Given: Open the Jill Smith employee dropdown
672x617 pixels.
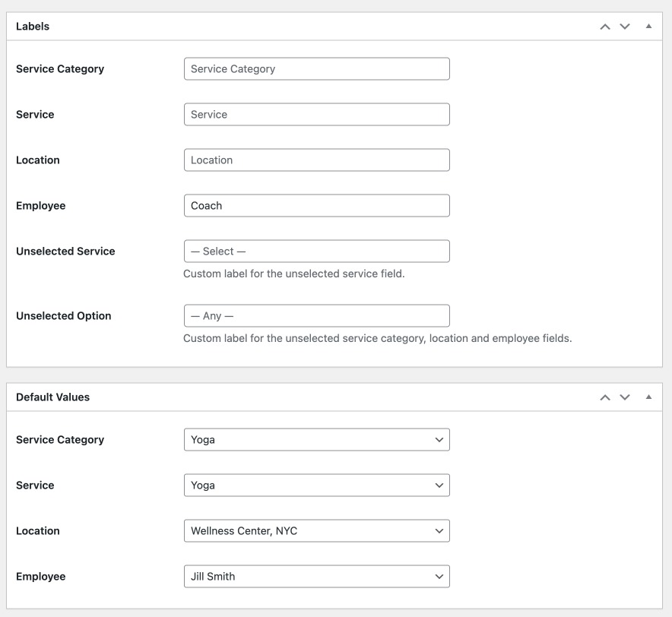Looking at the screenshot, I should 316,577.
